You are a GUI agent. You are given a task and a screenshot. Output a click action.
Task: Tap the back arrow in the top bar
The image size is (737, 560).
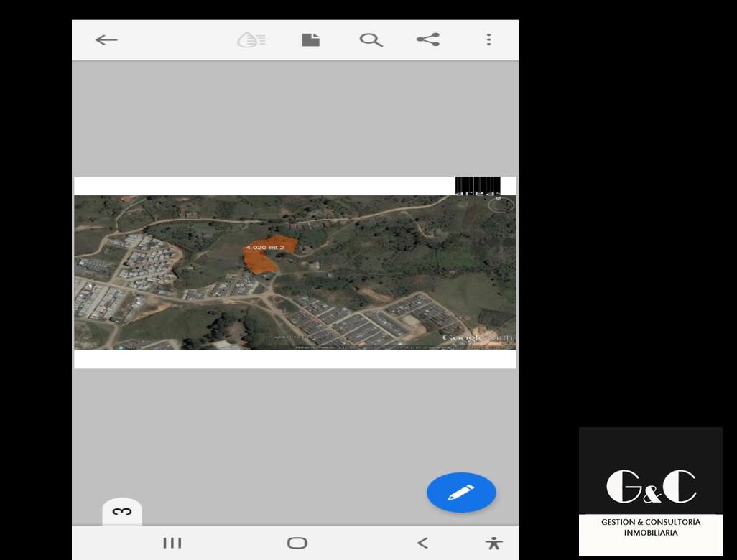pyautogui.click(x=106, y=40)
